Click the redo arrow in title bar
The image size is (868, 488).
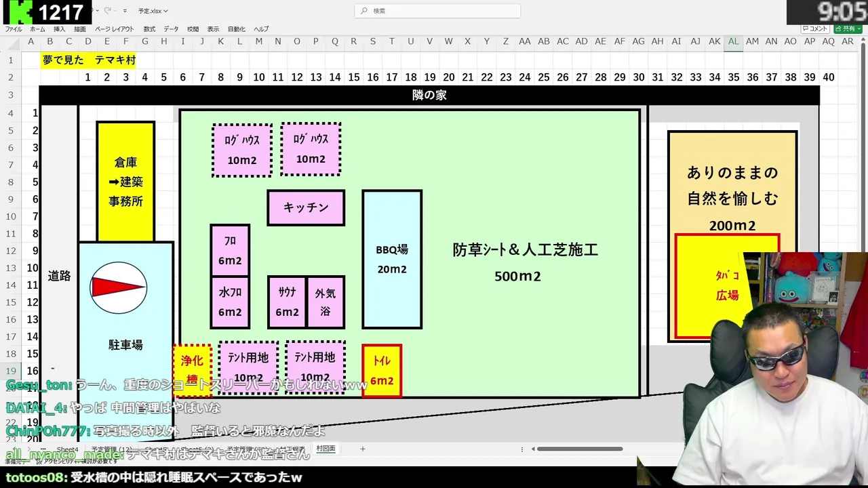tap(107, 11)
